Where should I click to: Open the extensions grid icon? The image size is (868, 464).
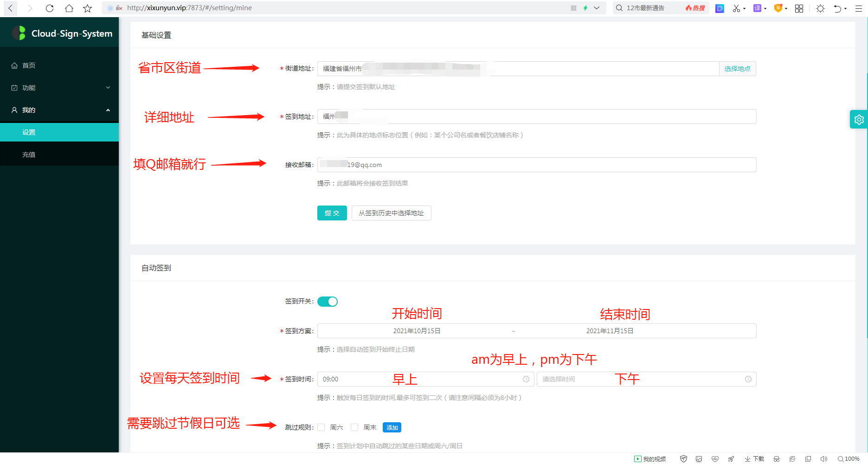(799, 8)
